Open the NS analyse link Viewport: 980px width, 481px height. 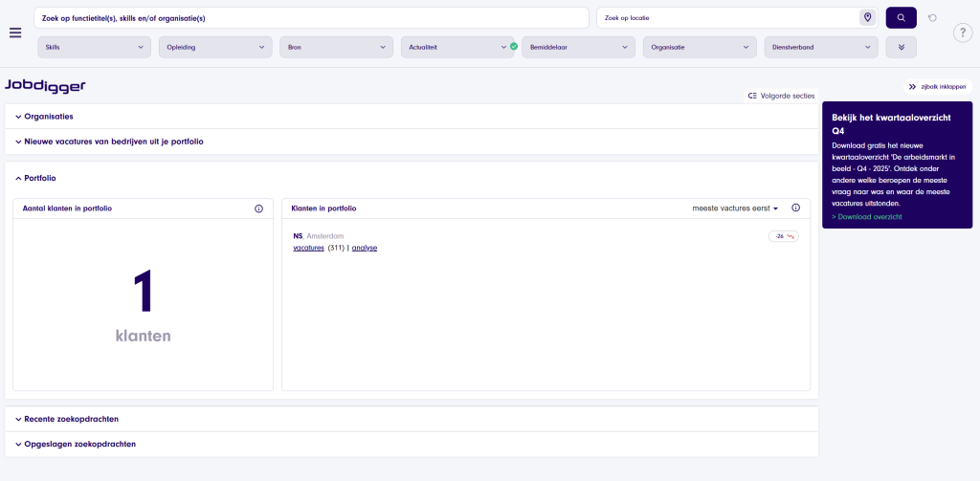[x=365, y=248]
